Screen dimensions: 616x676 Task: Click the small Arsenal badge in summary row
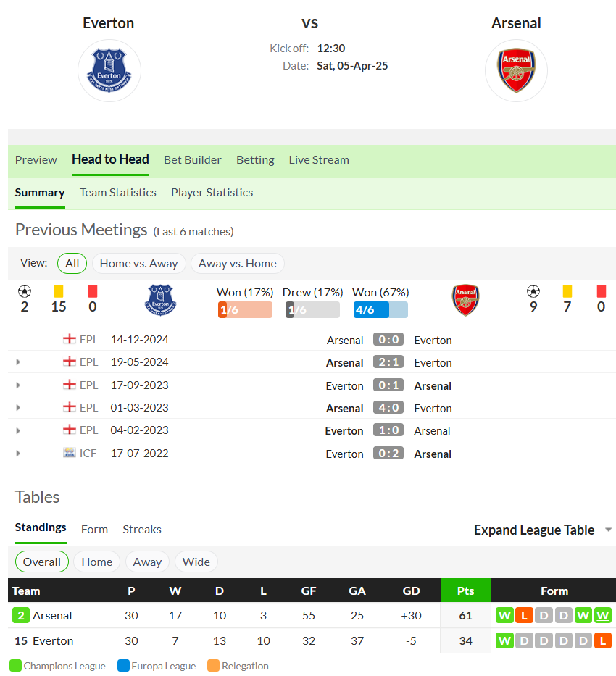coord(465,300)
